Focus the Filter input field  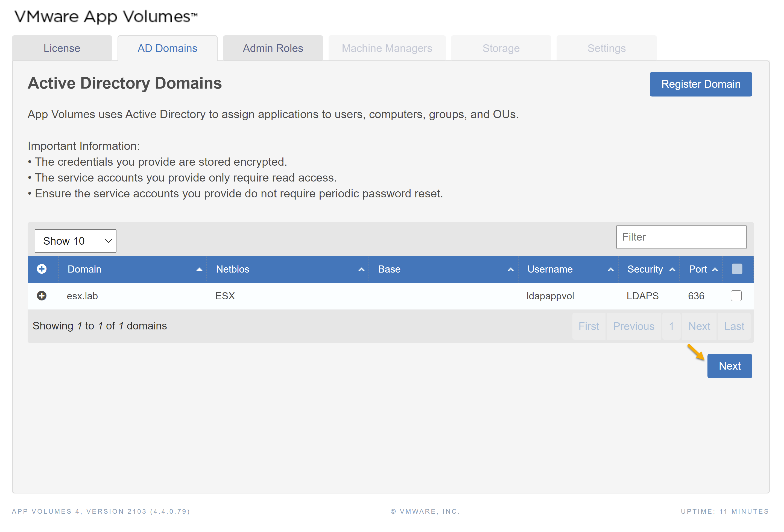point(681,237)
